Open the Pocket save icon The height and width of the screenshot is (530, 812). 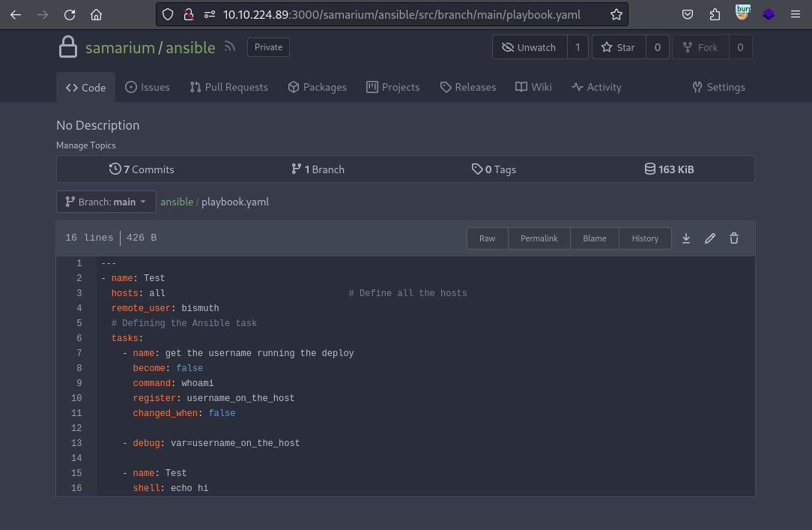(x=688, y=14)
